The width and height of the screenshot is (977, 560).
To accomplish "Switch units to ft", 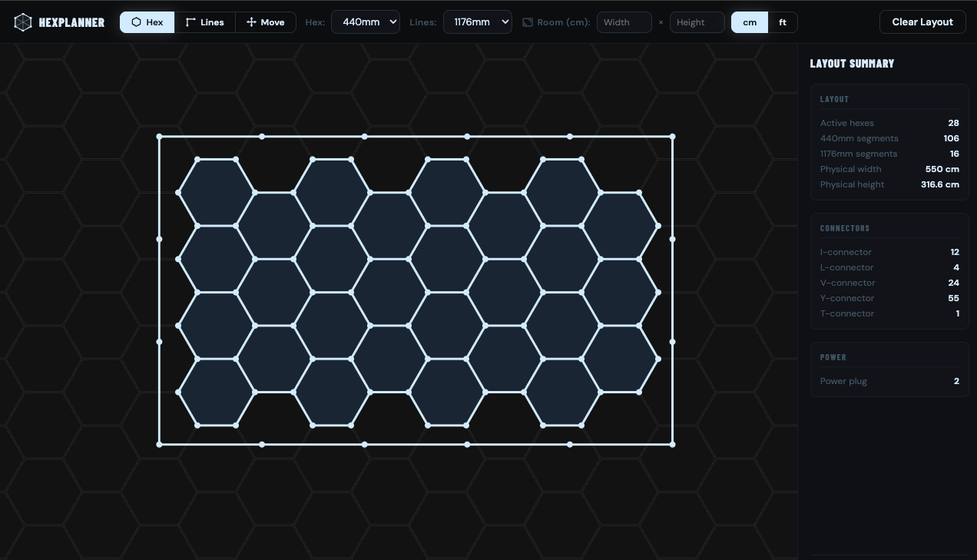I will pos(783,22).
